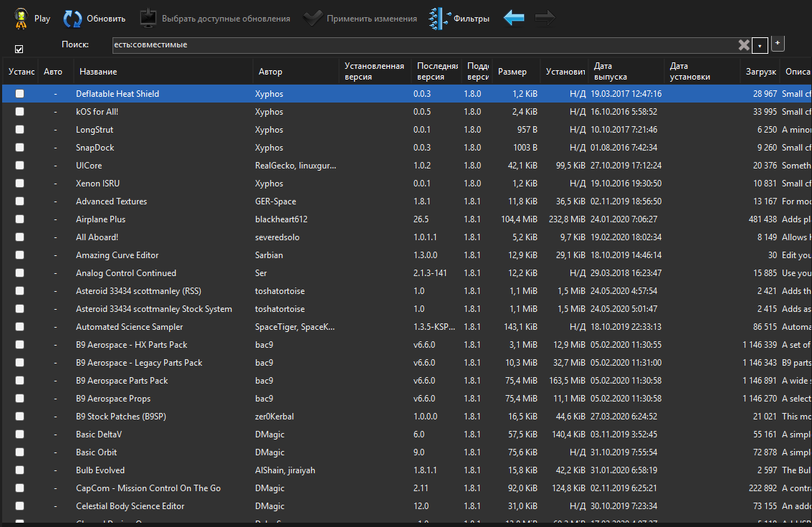The image size is (812, 527).
Task: Select Celestial Body Science Editor row
Action: coord(406,505)
